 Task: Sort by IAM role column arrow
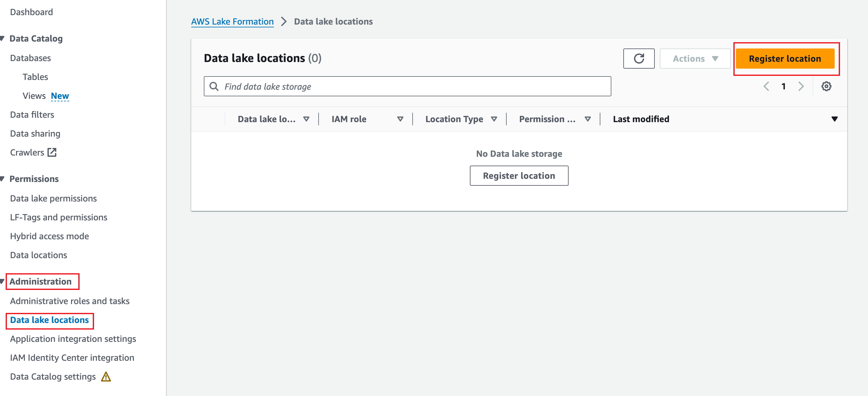click(400, 119)
